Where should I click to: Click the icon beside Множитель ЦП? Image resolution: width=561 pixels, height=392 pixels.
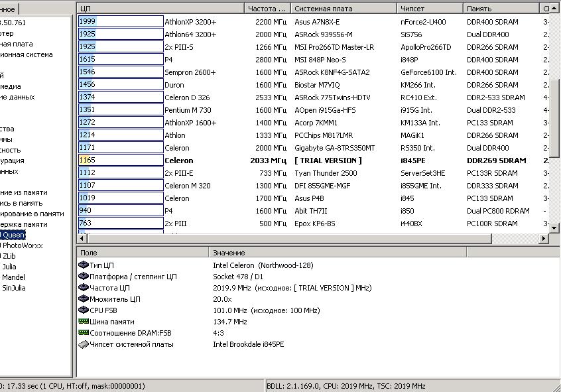coord(83,299)
